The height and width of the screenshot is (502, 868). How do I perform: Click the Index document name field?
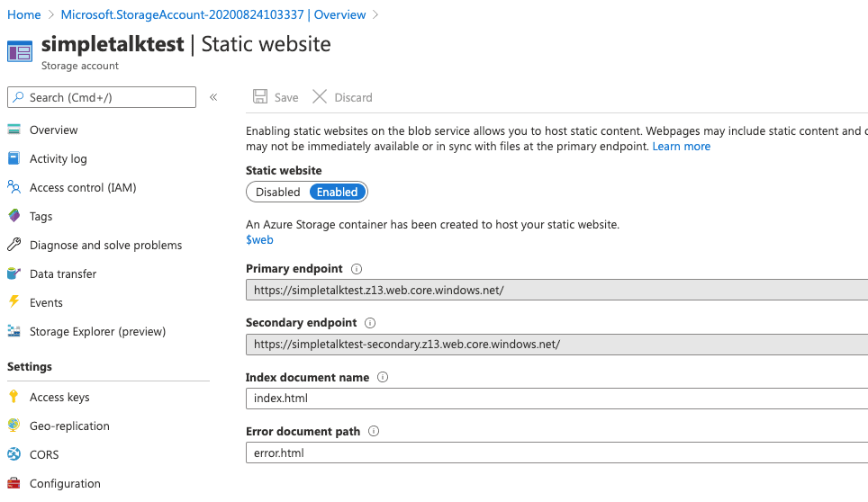[x=556, y=398]
